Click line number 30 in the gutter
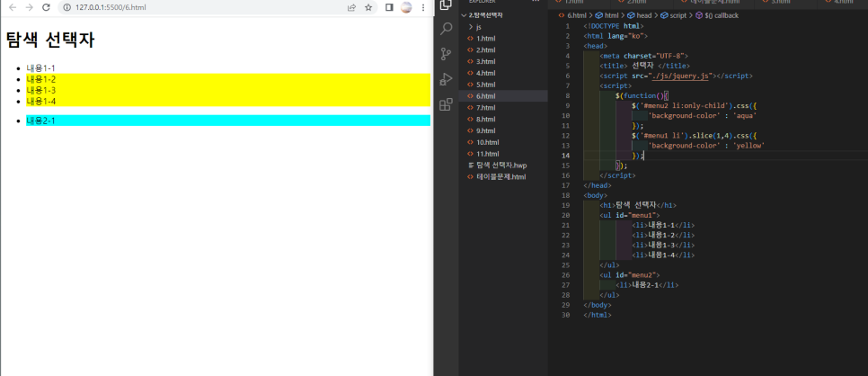 click(x=565, y=315)
